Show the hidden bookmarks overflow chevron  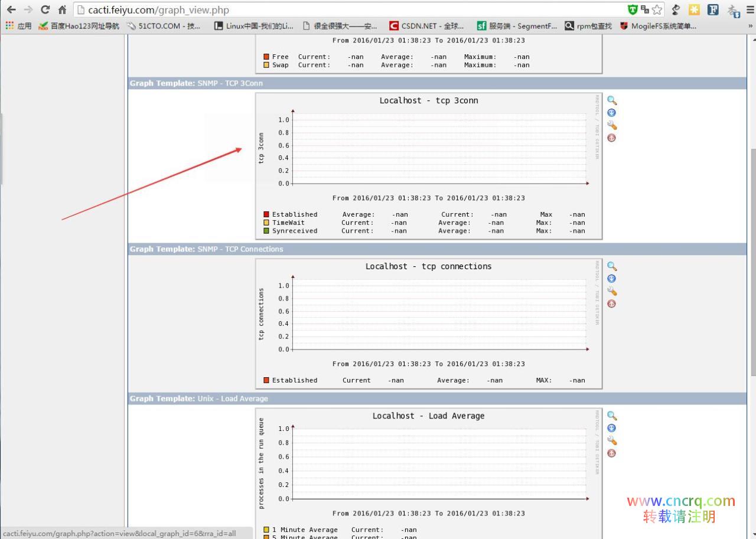click(x=751, y=26)
